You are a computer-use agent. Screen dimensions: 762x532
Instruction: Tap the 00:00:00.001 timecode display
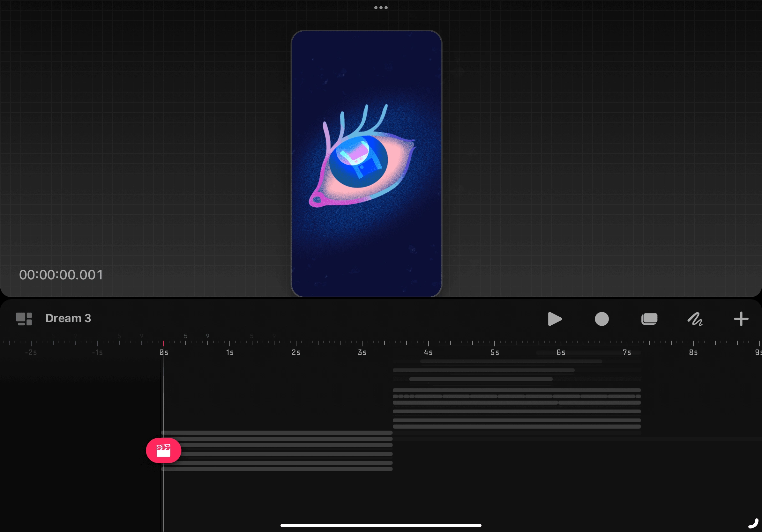coord(61,275)
